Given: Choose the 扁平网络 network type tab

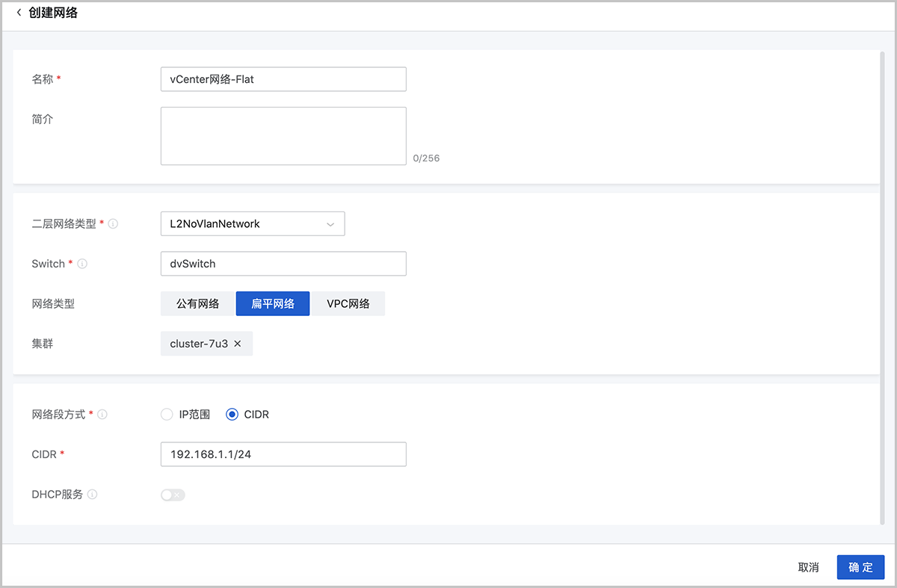Looking at the screenshot, I should 273,304.
